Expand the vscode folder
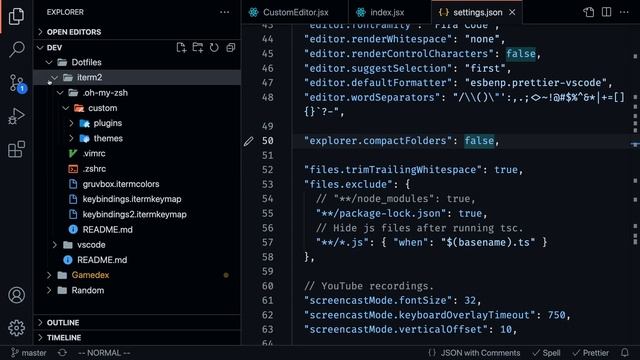Image resolution: width=640 pixels, height=360 pixels. tap(55, 245)
